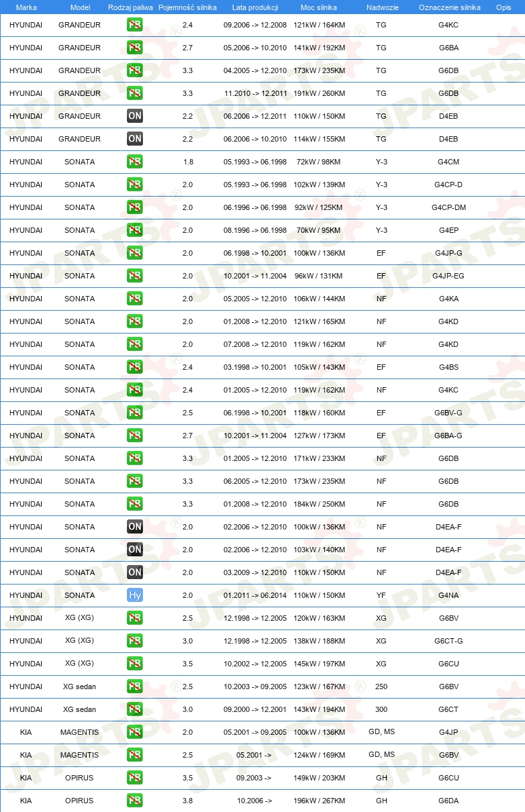Click petrol icon in OPIRUS 3.5 G6CU row
Screen dimensions: 525x812
[x=135, y=778]
